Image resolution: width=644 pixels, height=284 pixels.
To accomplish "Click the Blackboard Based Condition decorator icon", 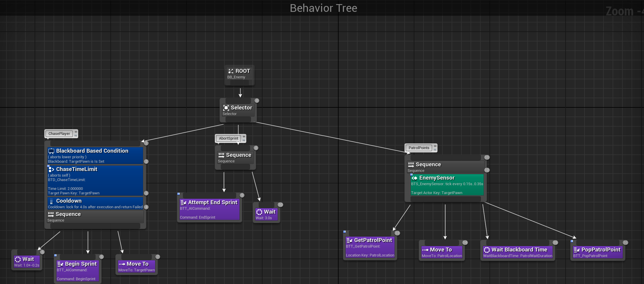I will click(51, 151).
